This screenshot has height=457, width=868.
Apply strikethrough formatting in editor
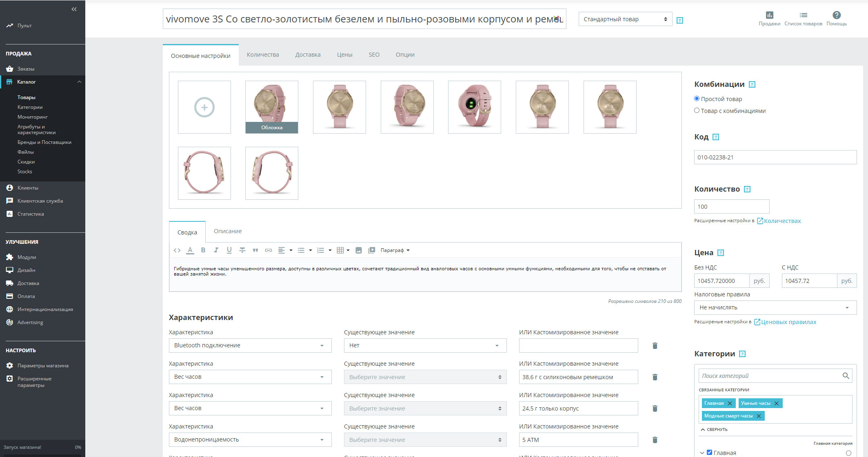tap(242, 250)
